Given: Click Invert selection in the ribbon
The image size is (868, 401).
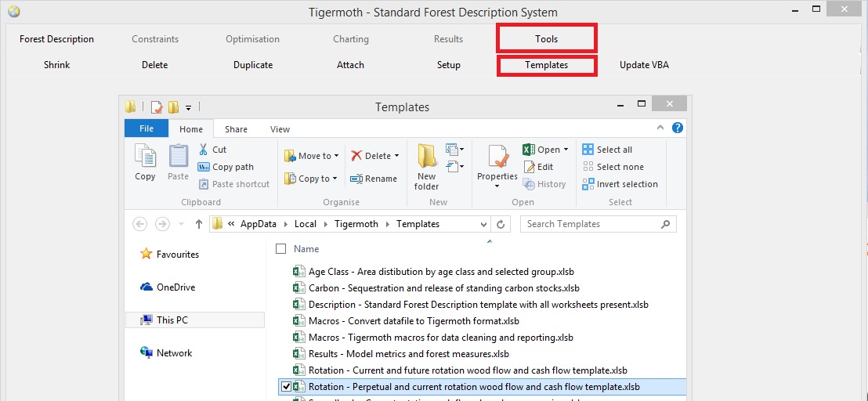Looking at the screenshot, I should point(620,184).
